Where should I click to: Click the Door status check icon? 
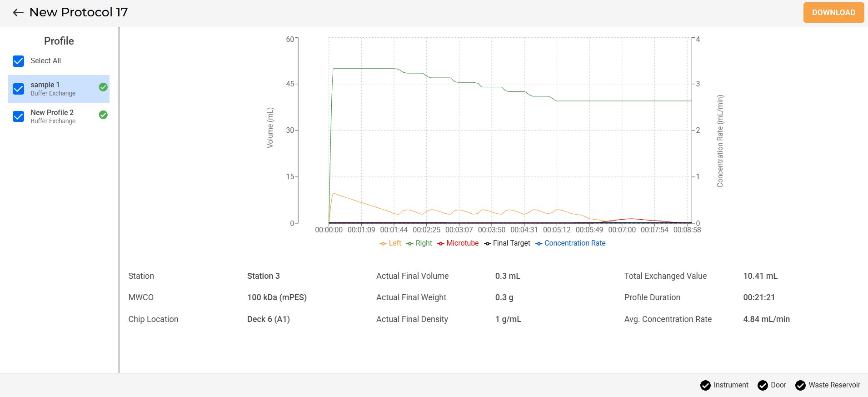click(763, 385)
